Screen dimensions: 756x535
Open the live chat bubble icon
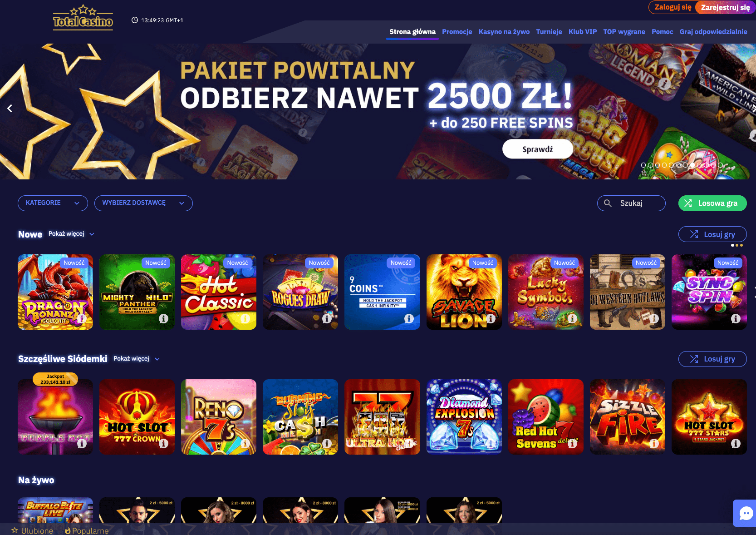pos(746,513)
